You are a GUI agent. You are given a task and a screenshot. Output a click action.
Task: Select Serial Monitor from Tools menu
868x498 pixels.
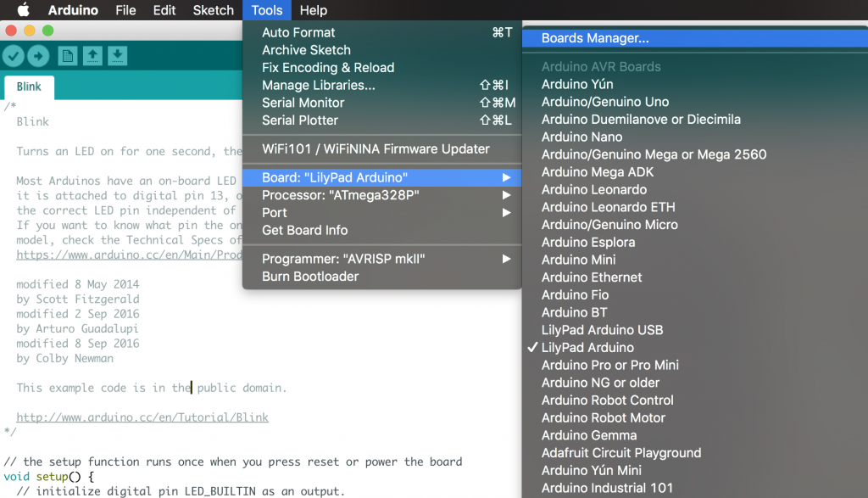[303, 103]
